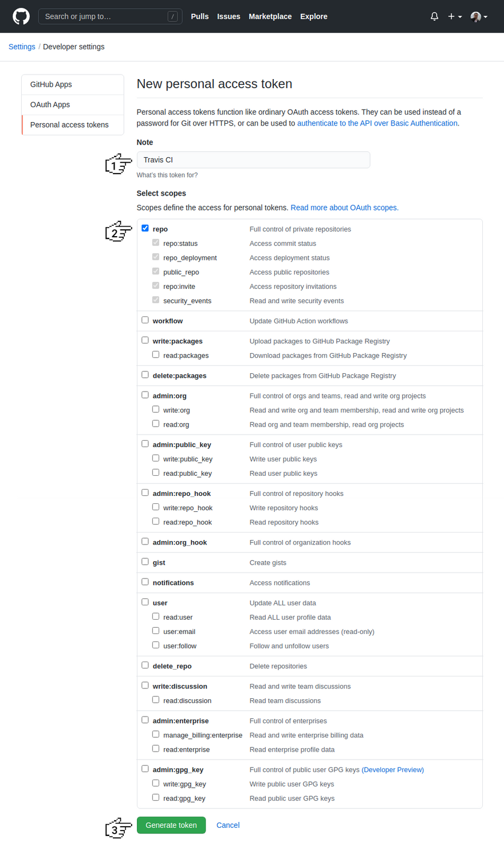Screen dimensions: 504x849
Task: Enable the workflow scope checkbox
Action: (x=145, y=320)
